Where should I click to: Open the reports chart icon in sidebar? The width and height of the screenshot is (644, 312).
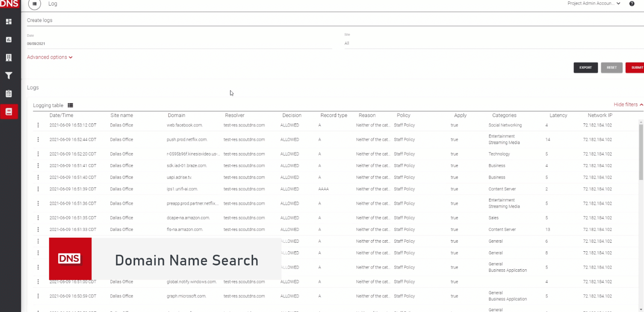click(9, 39)
